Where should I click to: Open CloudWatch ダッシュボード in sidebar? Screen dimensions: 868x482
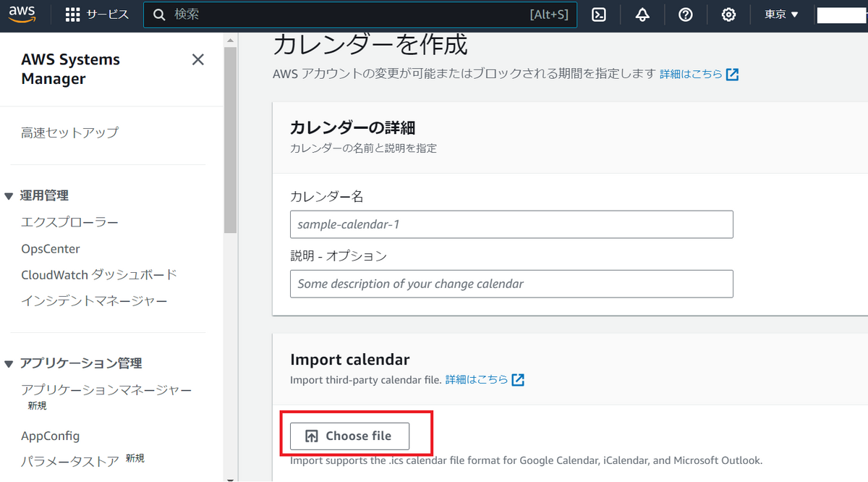99,275
